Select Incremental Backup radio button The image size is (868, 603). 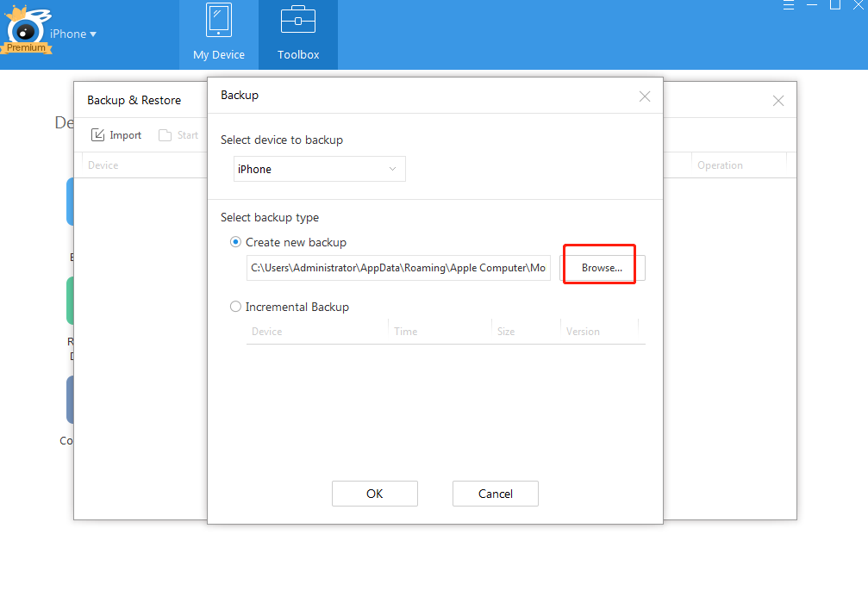(236, 307)
